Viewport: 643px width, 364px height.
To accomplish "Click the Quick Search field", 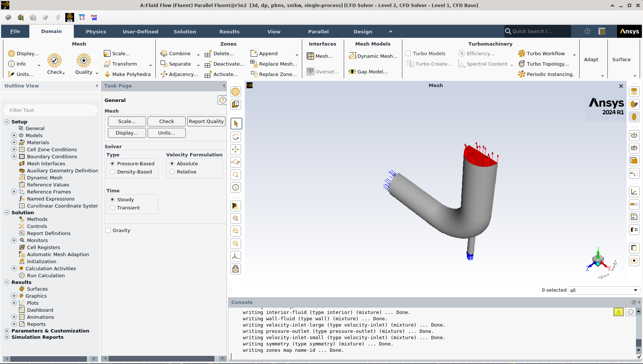I will (x=537, y=32).
